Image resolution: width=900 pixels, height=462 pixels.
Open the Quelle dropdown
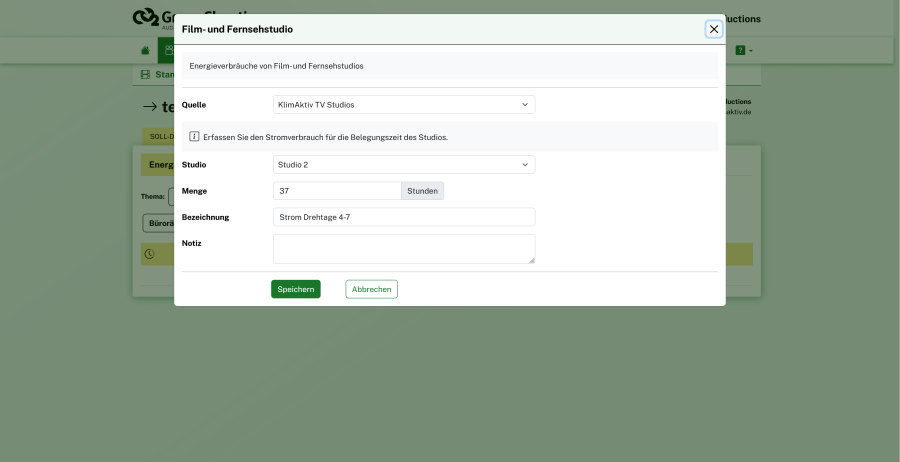[x=404, y=104]
